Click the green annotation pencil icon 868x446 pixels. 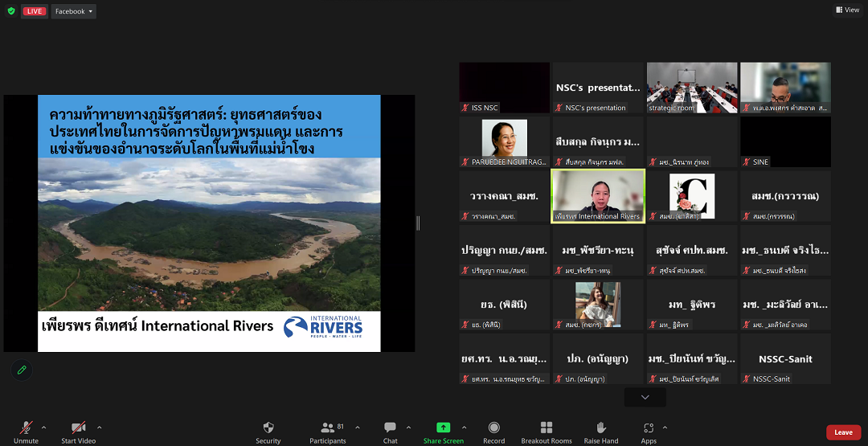point(22,370)
